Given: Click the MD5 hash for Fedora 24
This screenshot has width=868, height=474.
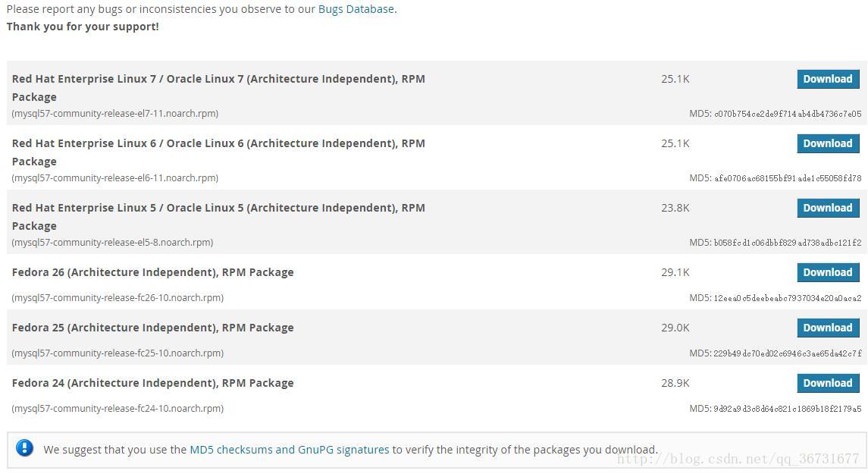Looking at the screenshot, I should (x=787, y=409).
